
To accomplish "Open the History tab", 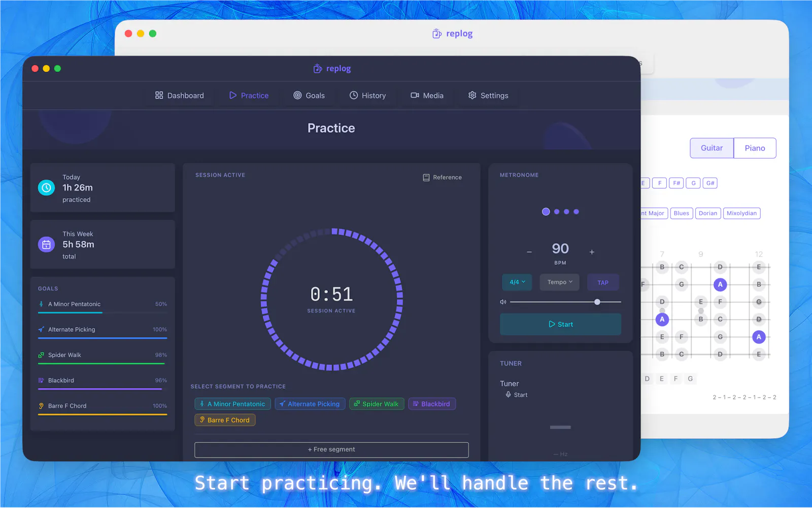I will [x=367, y=96].
